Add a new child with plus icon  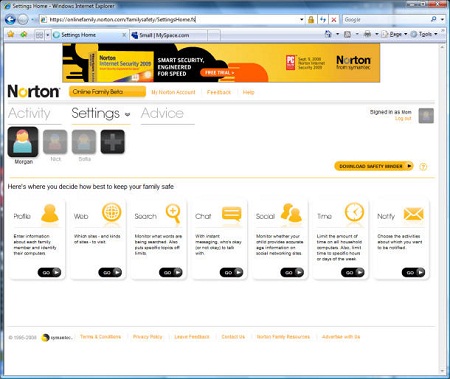click(x=113, y=142)
